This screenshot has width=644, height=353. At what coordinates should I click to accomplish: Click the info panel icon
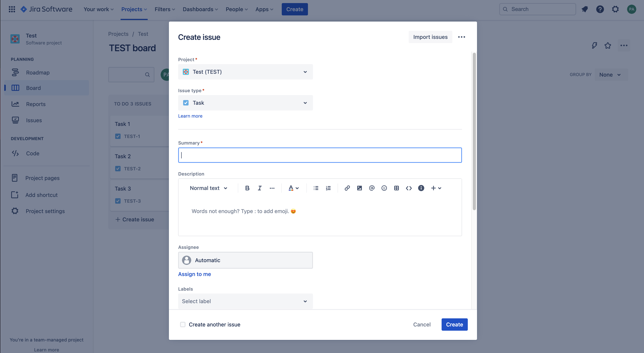(421, 188)
